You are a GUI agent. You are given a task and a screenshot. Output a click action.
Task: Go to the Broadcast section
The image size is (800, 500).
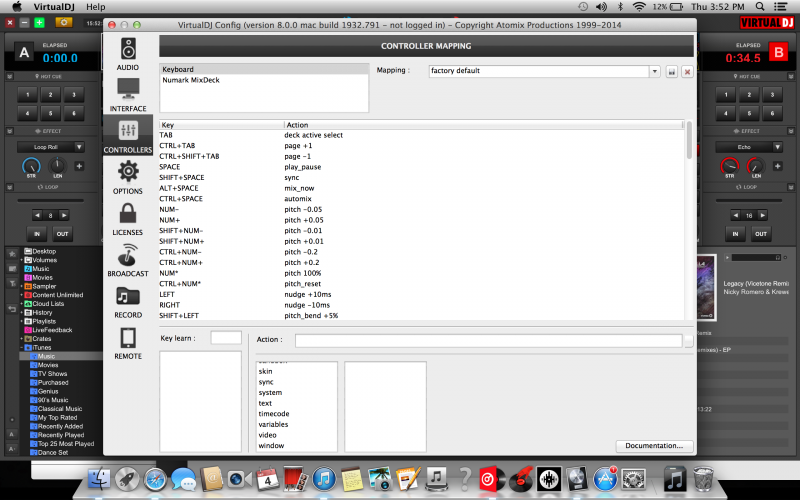pyautogui.click(x=128, y=259)
